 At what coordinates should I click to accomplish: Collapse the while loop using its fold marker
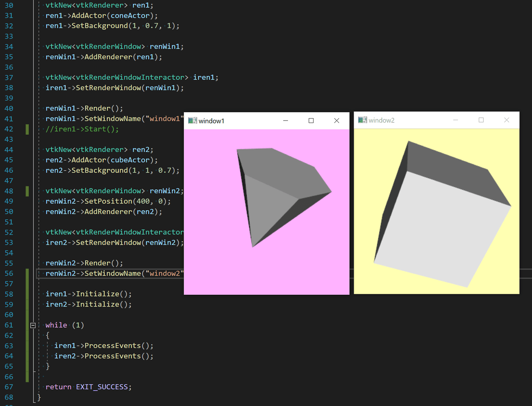(33, 325)
